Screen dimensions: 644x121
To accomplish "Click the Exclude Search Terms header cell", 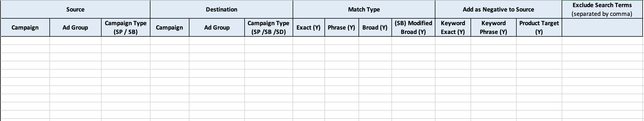I will (602, 10).
